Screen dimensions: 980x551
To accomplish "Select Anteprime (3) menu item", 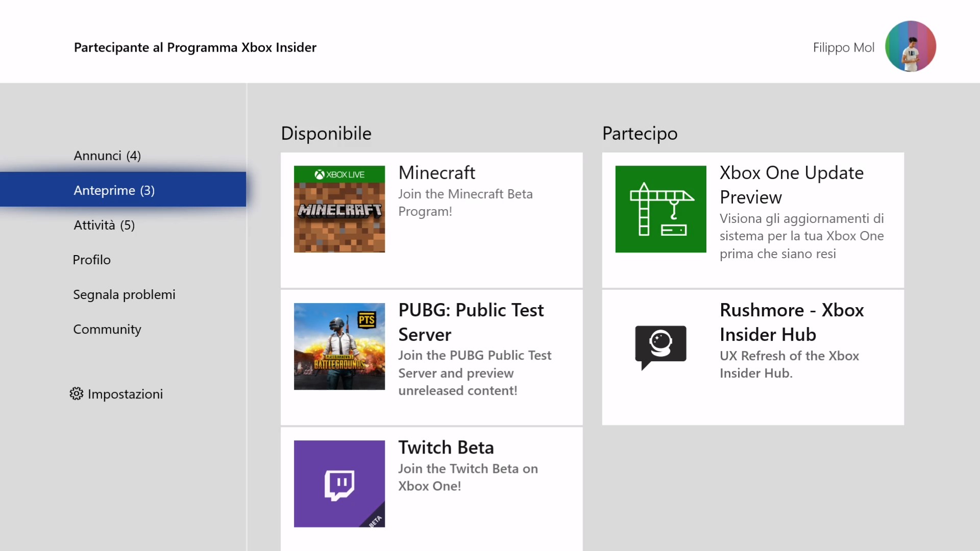I will click(123, 190).
